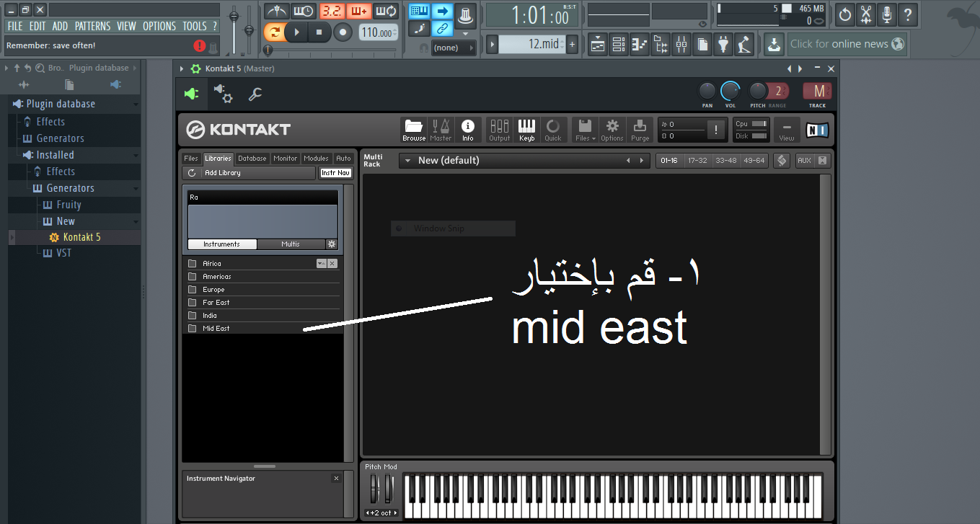Open detailed plugin settings gear icon
Screen dimensions: 980x524
(x=223, y=93)
